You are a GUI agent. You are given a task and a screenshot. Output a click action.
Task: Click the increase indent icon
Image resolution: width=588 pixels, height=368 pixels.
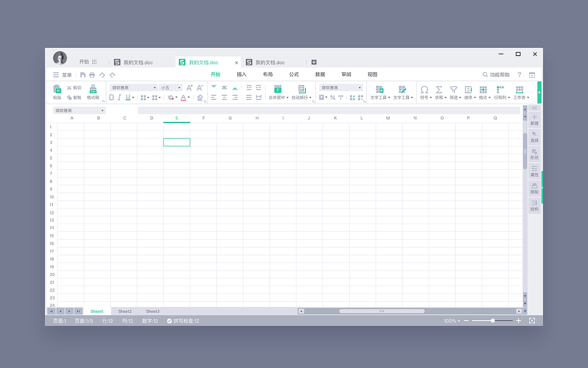click(259, 87)
